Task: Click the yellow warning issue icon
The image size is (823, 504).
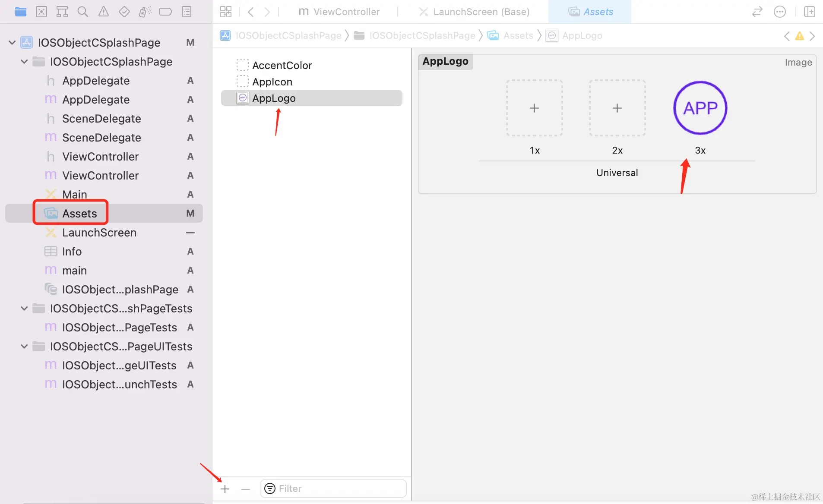Action: [x=800, y=36]
